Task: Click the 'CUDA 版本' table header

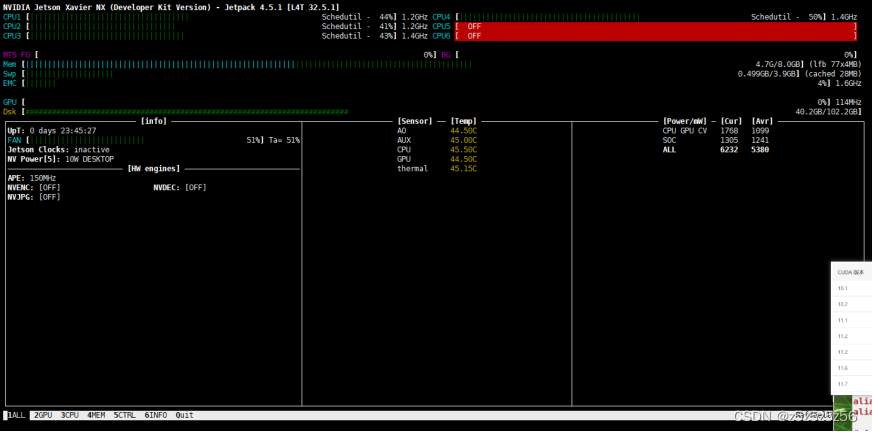Action: [851, 273]
